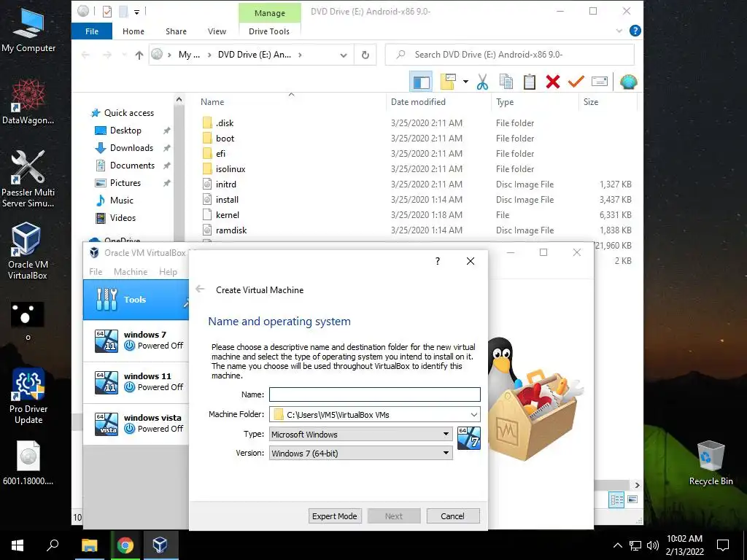Open My Computer desktop icon
The height and width of the screenshot is (560, 747).
(x=28, y=31)
